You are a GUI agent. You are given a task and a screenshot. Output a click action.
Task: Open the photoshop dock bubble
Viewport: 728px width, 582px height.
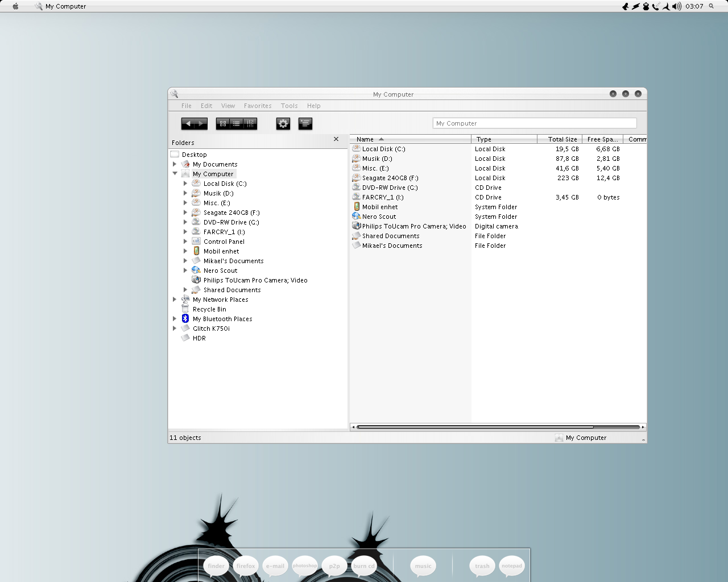[305, 566]
